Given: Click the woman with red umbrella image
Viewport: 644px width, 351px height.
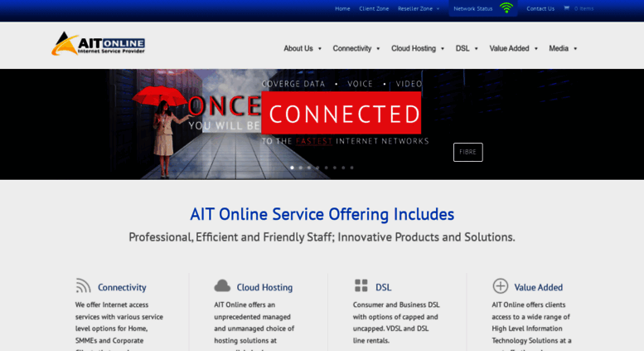Looking at the screenshot, I should 162,132.
